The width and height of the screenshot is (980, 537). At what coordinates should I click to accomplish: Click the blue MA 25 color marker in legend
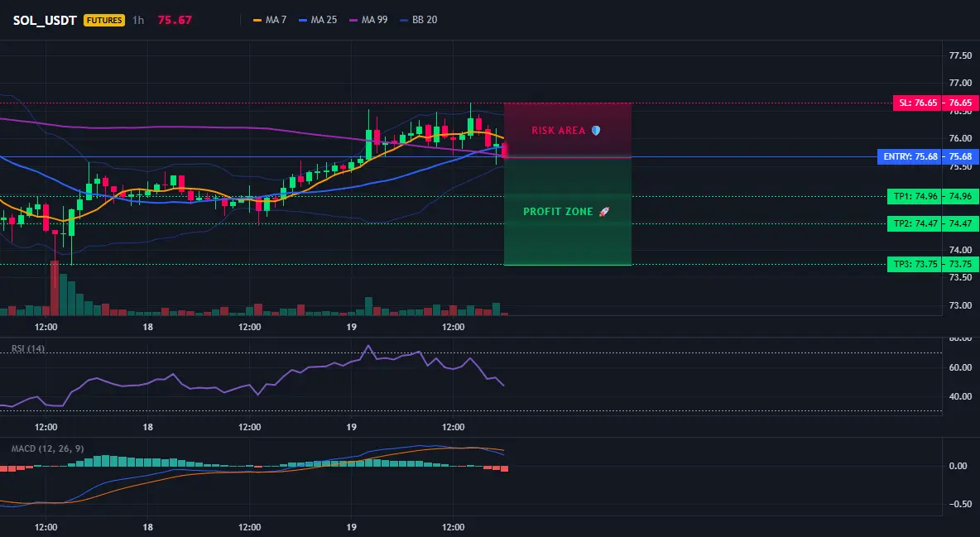[x=303, y=20]
